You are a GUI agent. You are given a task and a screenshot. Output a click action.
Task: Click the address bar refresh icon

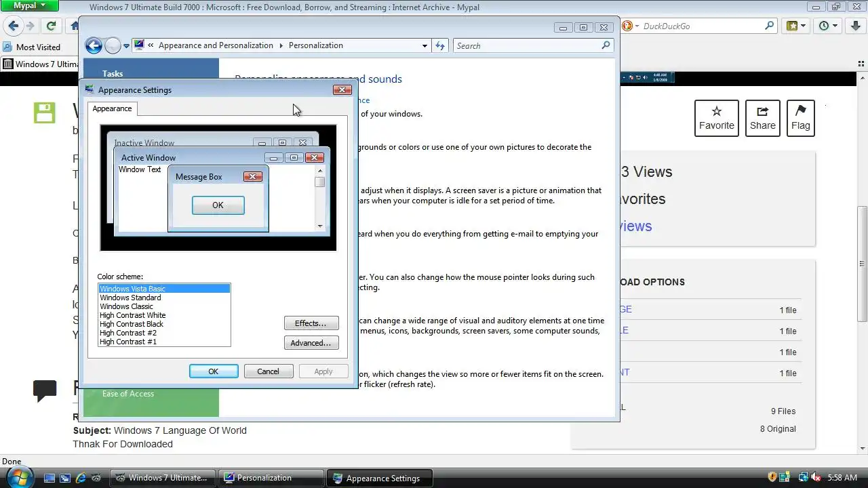(440, 46)
